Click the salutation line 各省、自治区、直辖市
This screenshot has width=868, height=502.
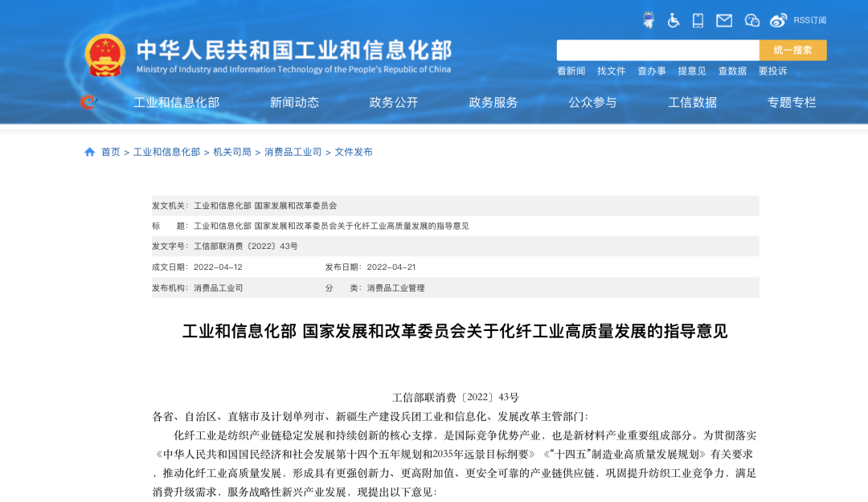coord(371,416)
